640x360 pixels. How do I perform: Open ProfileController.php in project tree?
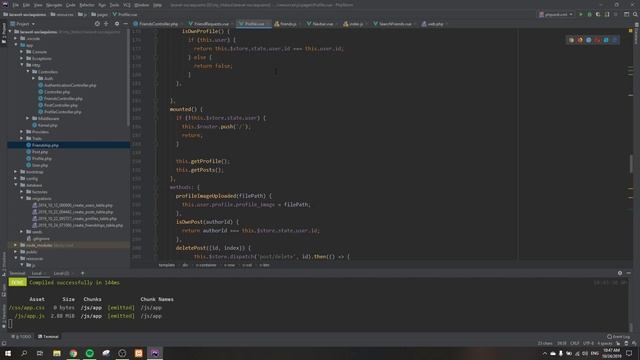tap(62, 112)
